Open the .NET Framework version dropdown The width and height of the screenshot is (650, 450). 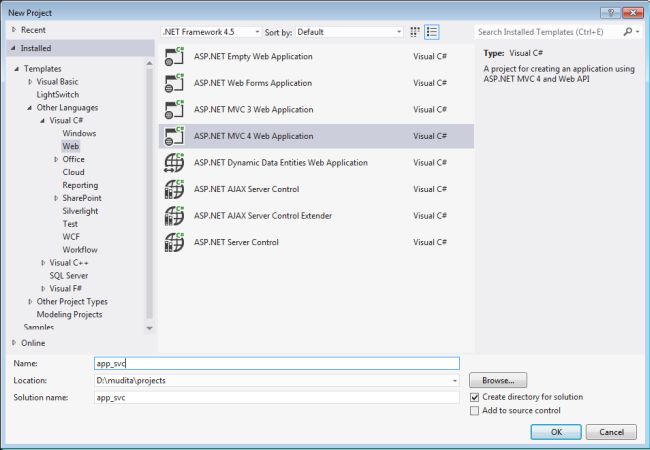tap(211, 32)
